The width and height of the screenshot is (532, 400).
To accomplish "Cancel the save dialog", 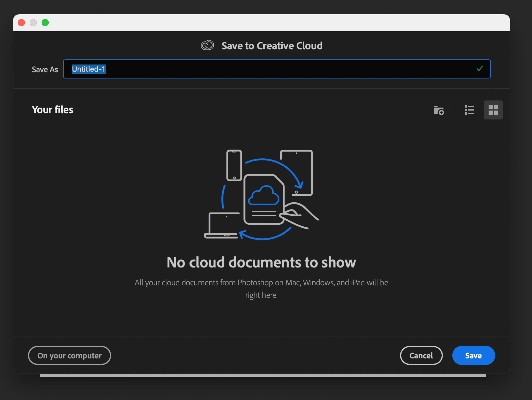I will click(421, 355).
